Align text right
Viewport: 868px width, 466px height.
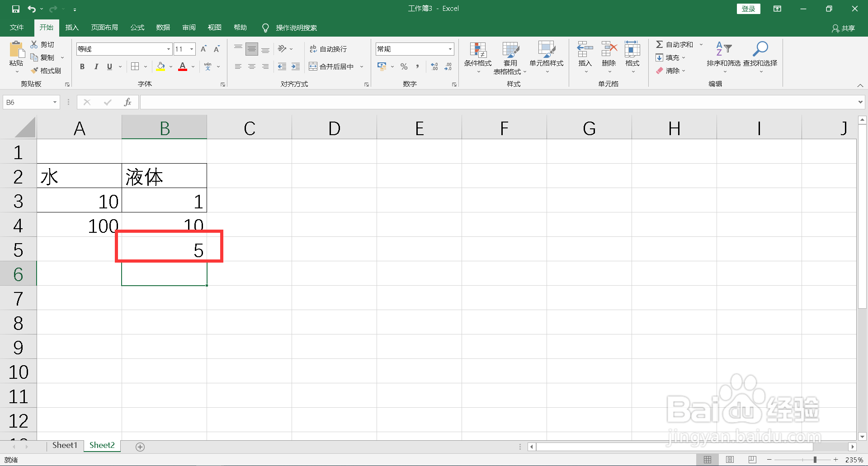point(265,66)
